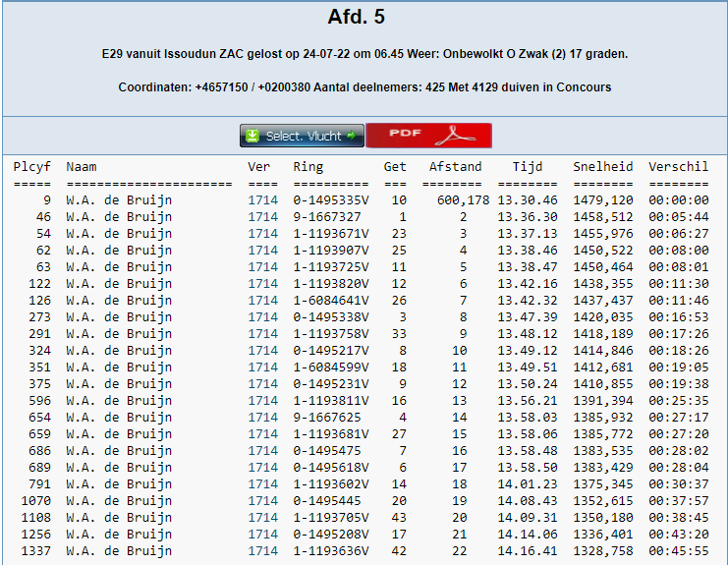Open club link 1714 for ring 0-1495445
Screen dimensions: 728x565
pos(262,501)
